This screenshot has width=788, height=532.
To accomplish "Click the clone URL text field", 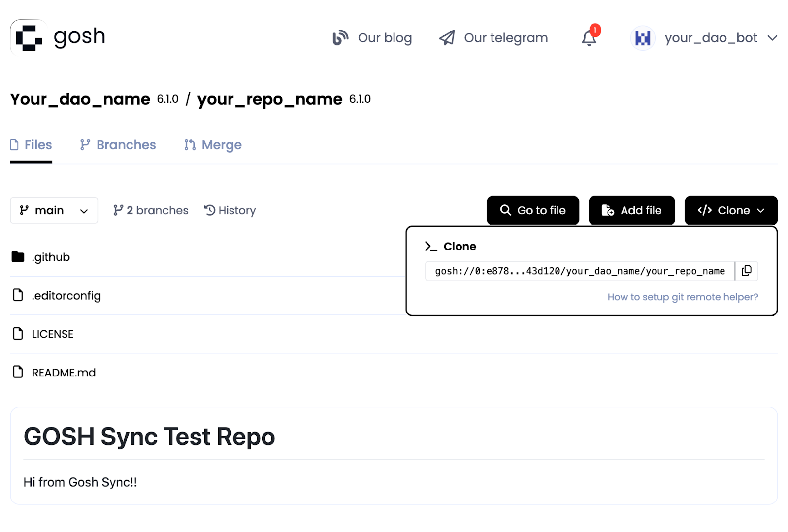I will click(580, 271).
